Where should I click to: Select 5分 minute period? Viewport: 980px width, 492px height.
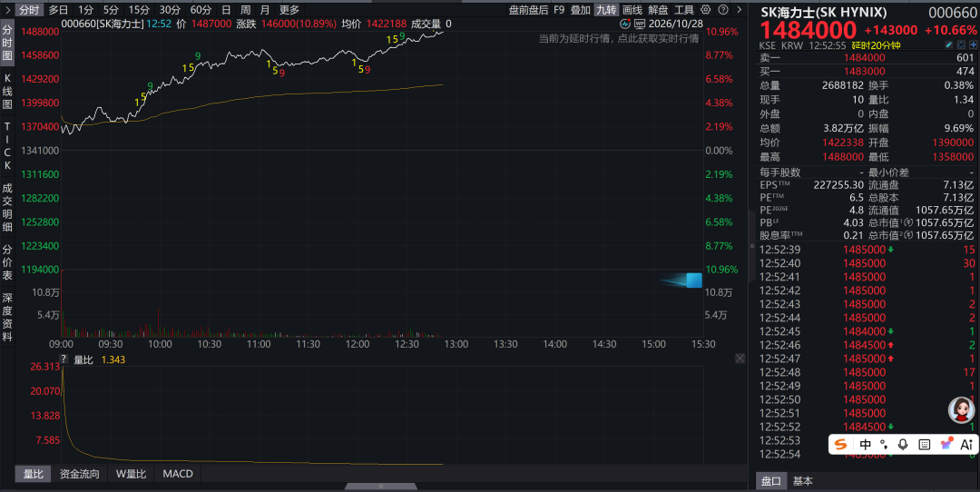point(111,10)
